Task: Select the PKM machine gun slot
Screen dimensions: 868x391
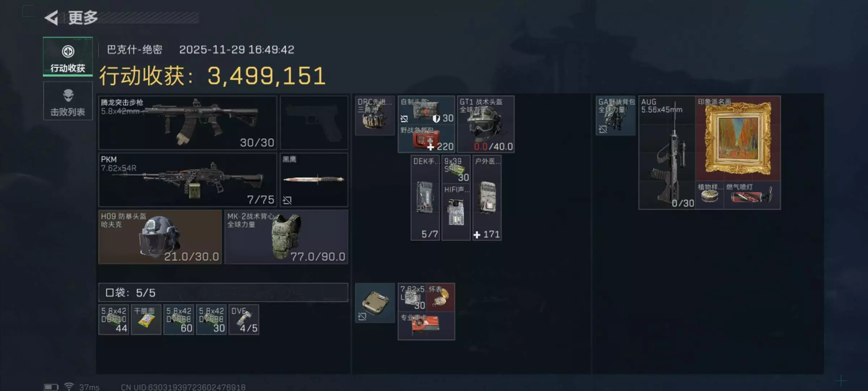Action: click(188, 180)
